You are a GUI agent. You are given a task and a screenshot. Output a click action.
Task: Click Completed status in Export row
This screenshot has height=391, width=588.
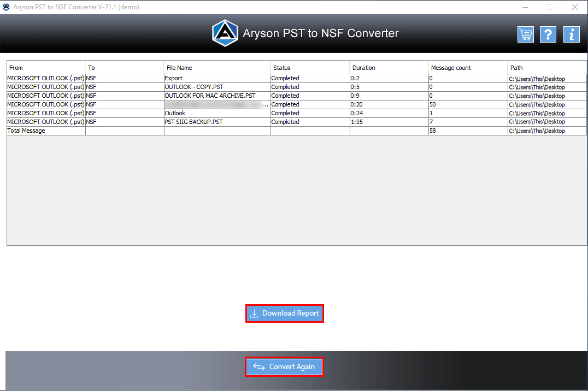[x=310, y=78]
